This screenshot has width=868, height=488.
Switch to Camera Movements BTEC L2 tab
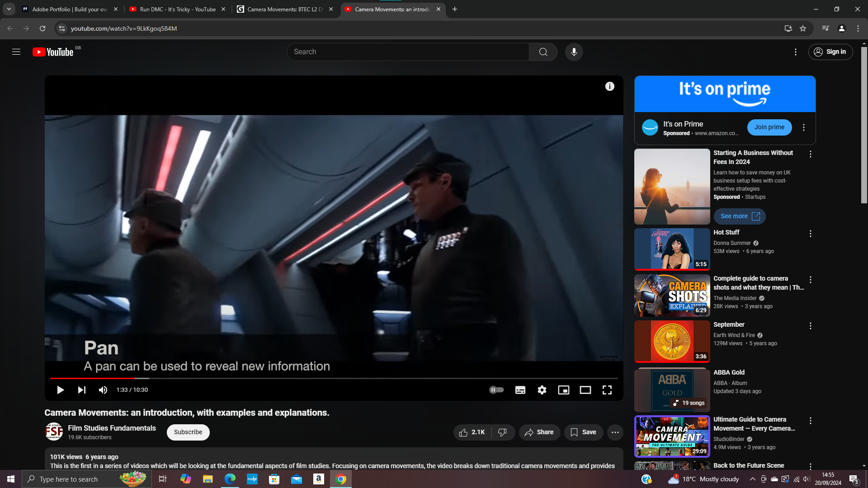(285, 9)
